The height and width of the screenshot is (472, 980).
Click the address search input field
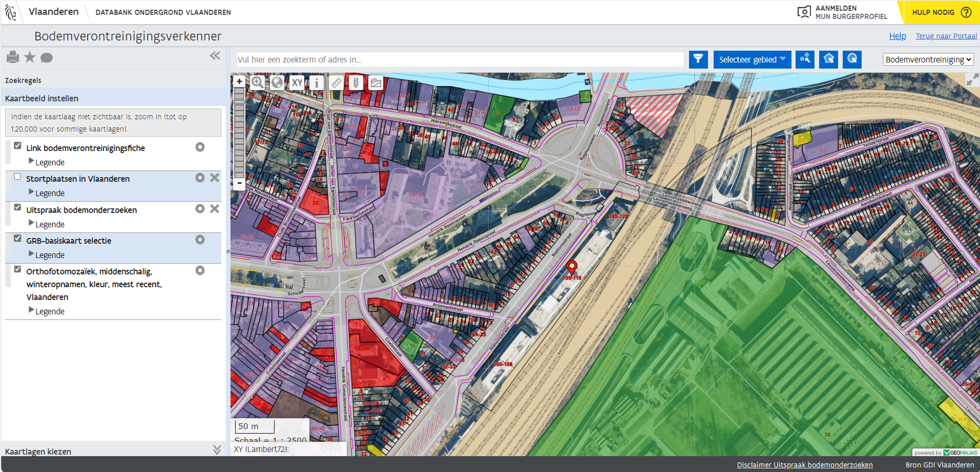click(460, 59)
